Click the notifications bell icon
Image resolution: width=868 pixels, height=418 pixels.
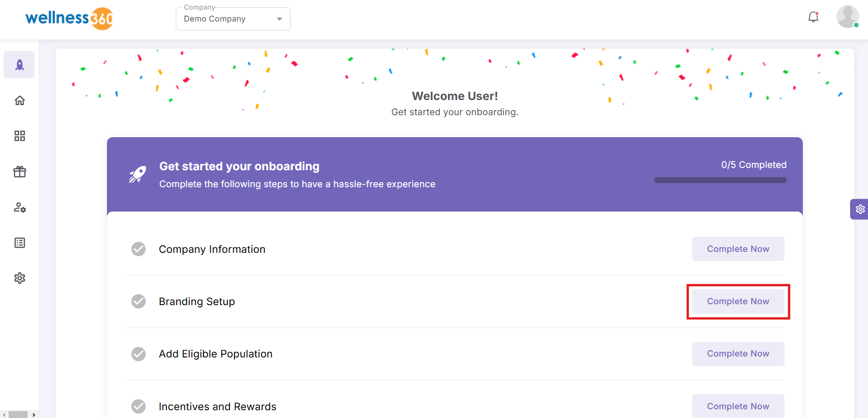coord(813,17)
